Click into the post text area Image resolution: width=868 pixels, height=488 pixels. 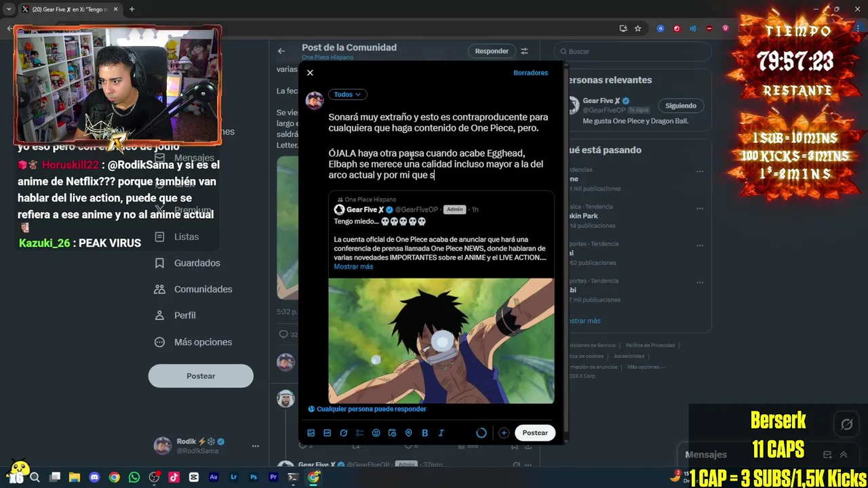click(439, 146)
